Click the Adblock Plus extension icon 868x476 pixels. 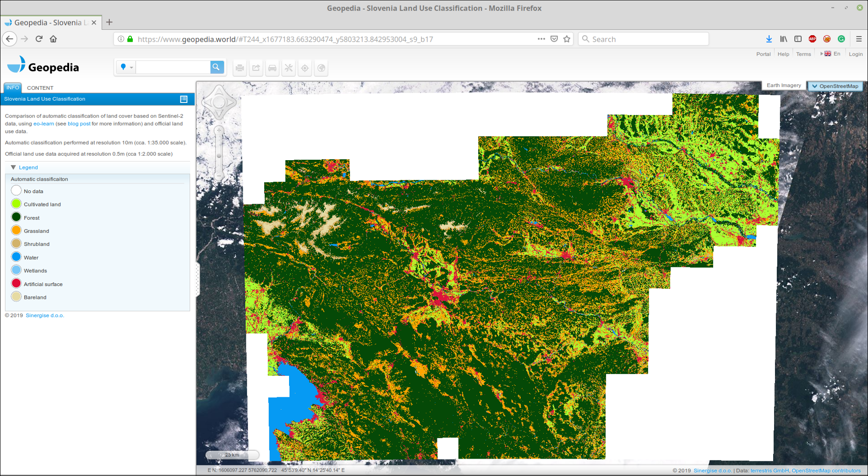click(813, 39)
